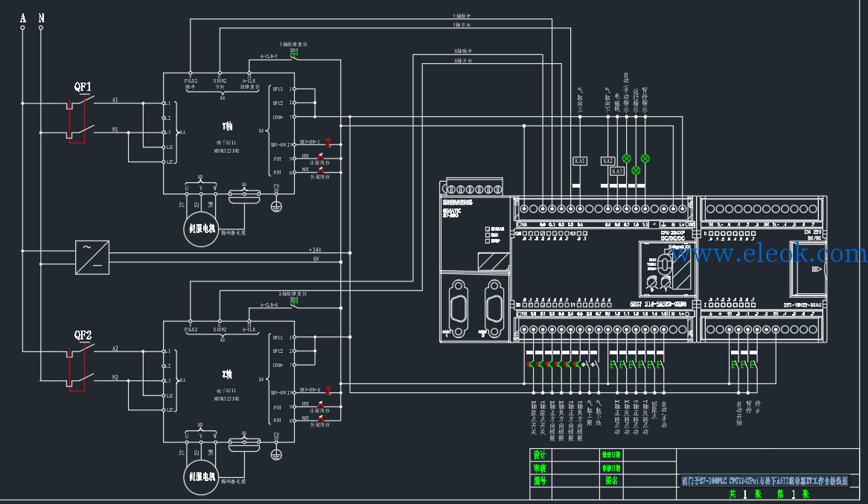Image resolution: width=868 pixels, height=504 pixels.
Task: Click the left analog adjustment knob on the CPU
Action: point(651,284)
